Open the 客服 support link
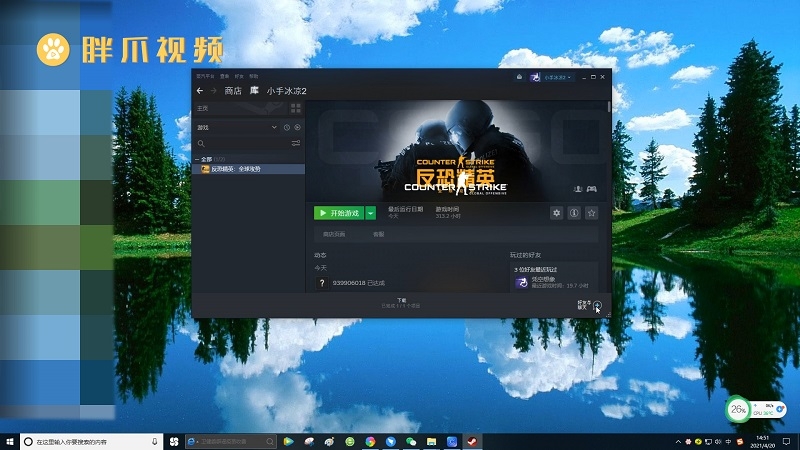 tap(379, 234)
